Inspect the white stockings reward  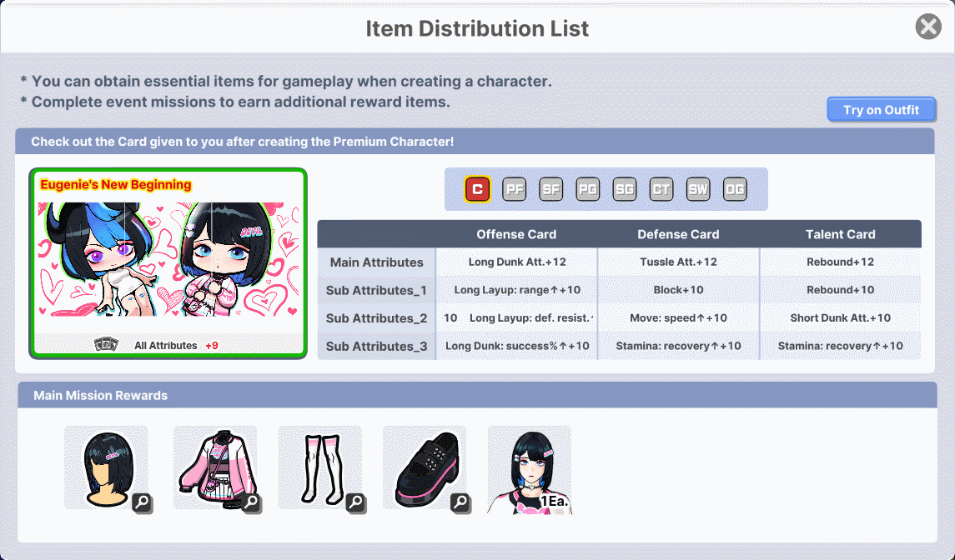coord(355,502)
